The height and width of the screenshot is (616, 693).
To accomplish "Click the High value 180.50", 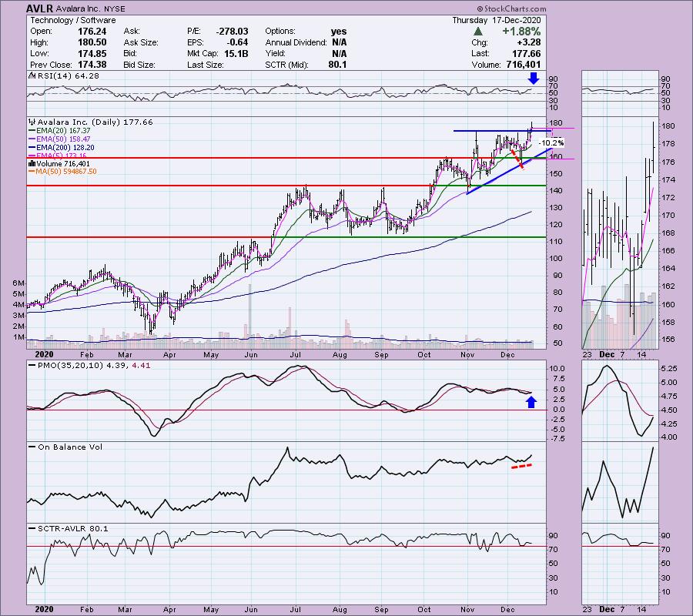I will click(92, 42).
